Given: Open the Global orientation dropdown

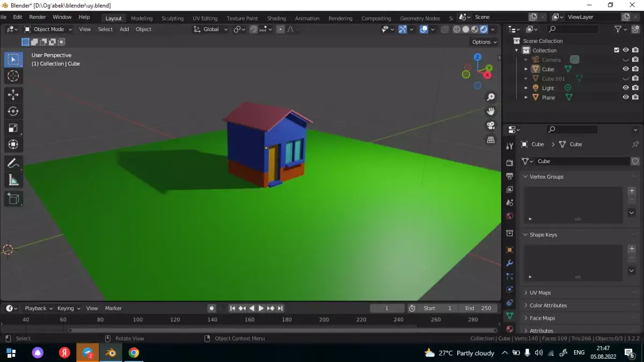Looking at the screenshot, I should tap(211, 29).
